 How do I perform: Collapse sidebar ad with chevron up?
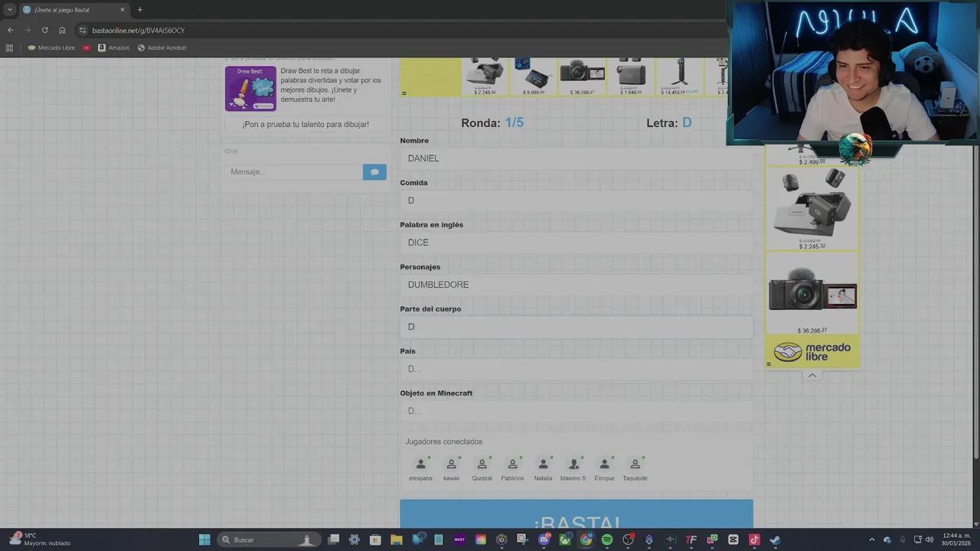coord(812,375)
